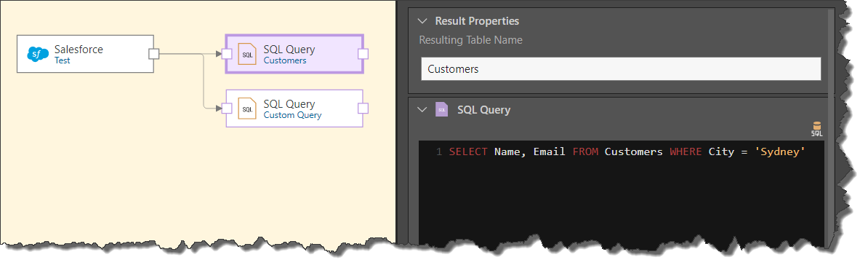Image resolution: width=868 pixels, height=268 pixels.
Task: Click the Salesforce node output port
Action: pos(154,54)
